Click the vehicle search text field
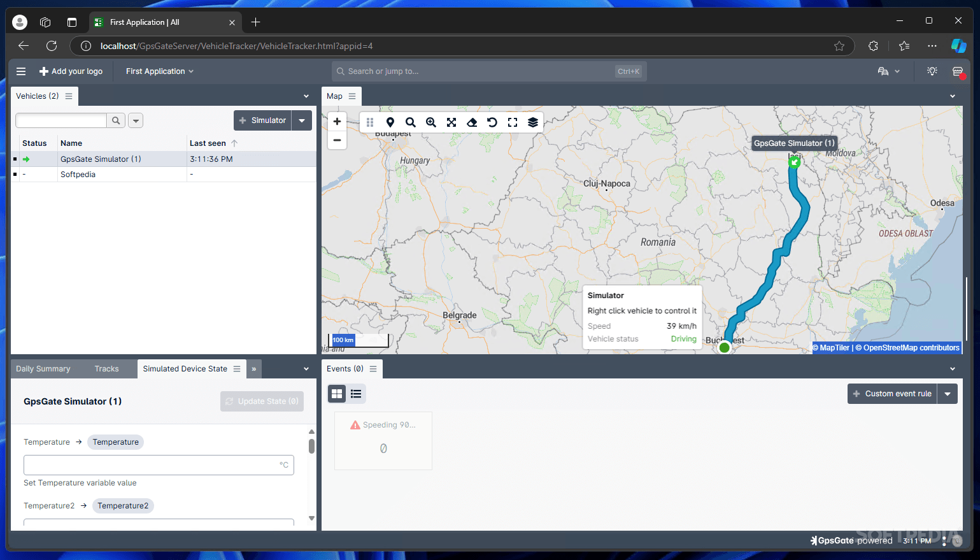The width and height of the screenshot is (980, 560). (61, 120)
